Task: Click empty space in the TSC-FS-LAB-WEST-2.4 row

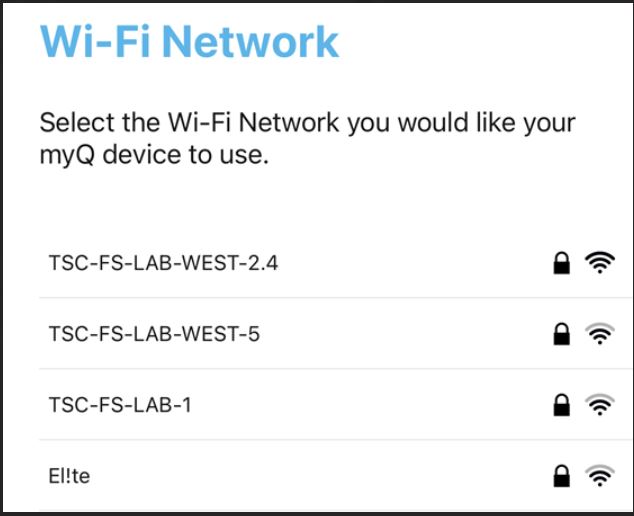Action: pyautogui.click(x=410, y=263)
